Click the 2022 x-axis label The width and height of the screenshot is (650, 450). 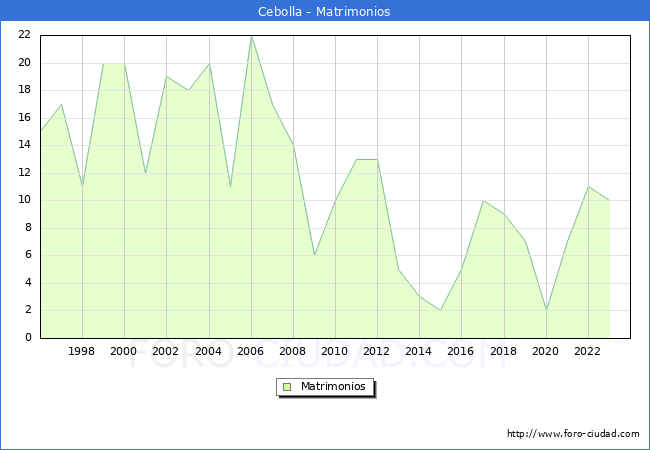587,351
